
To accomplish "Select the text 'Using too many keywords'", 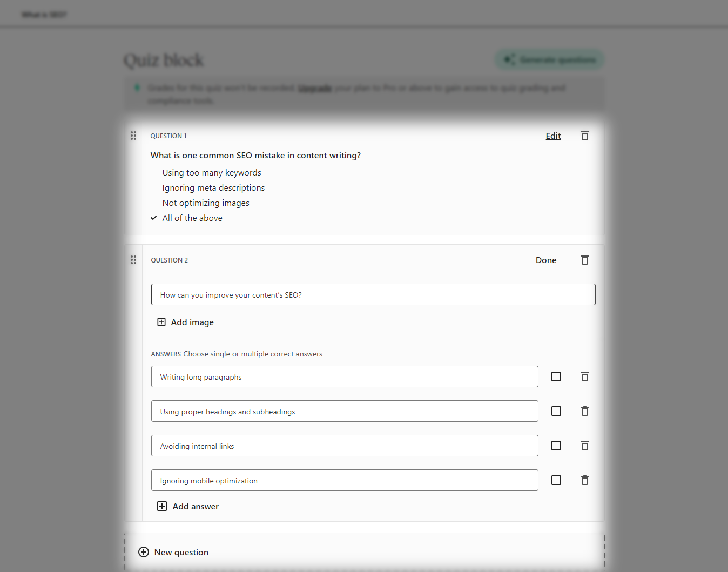I will [x=212, y=173].
